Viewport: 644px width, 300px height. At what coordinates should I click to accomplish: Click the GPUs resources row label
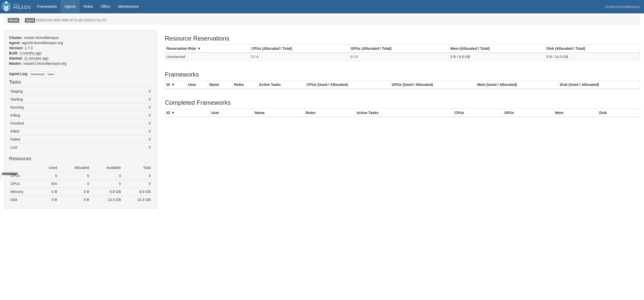click(15, 184)
